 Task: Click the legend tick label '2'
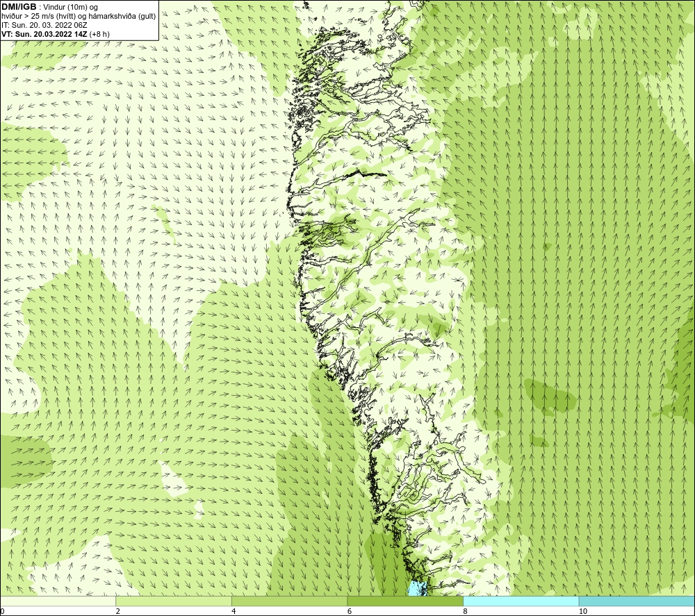tap(118, 611)
